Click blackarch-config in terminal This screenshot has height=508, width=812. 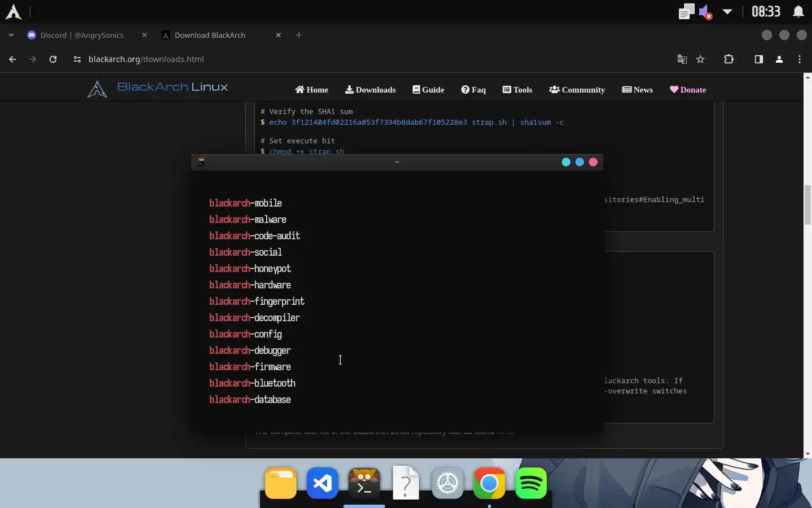tap(245, 334)
